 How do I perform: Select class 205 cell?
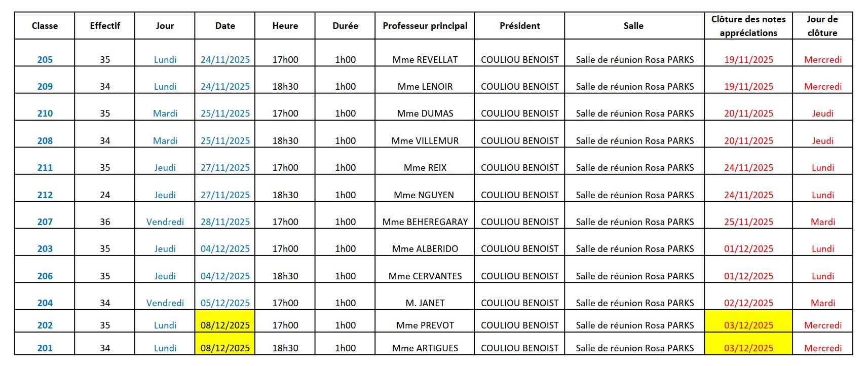45,59
